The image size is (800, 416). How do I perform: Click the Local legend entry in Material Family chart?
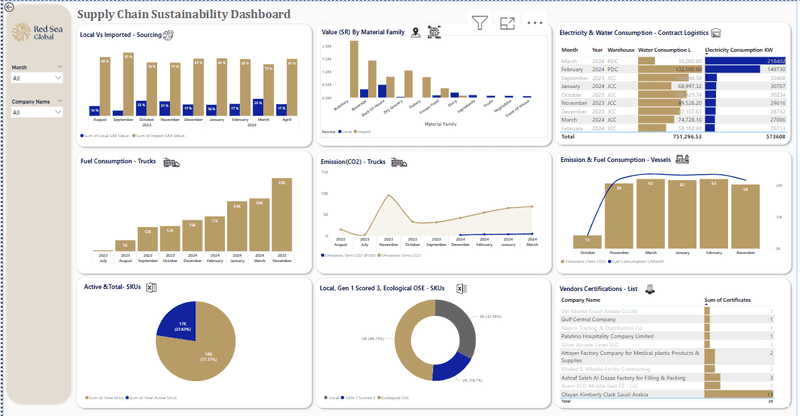pyautogui.click(x=345, y=132)
